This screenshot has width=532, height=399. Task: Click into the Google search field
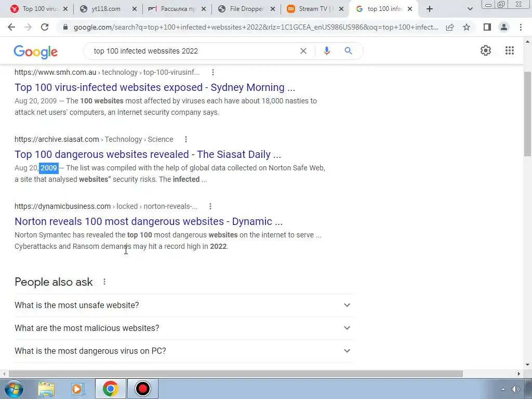(193, 51)
